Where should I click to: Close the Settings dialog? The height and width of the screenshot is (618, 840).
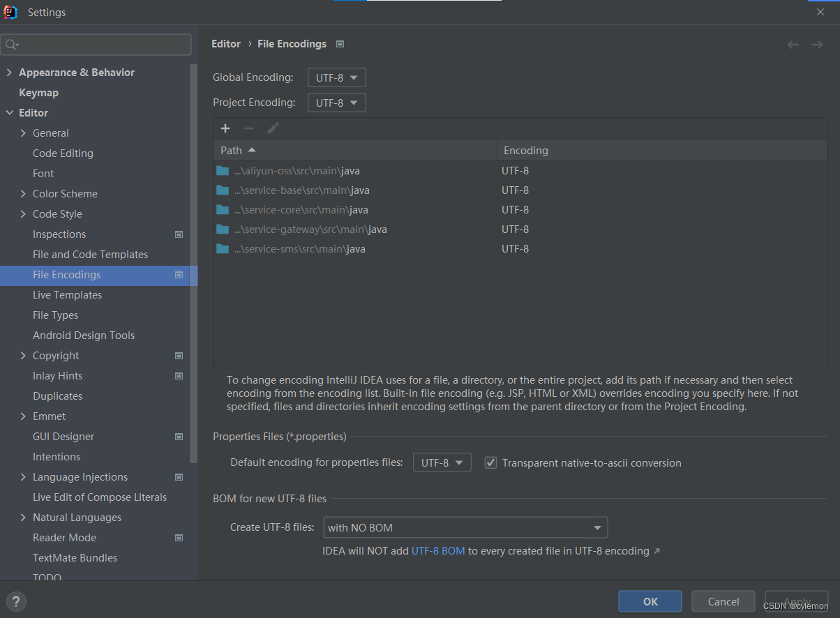[820, 12]
